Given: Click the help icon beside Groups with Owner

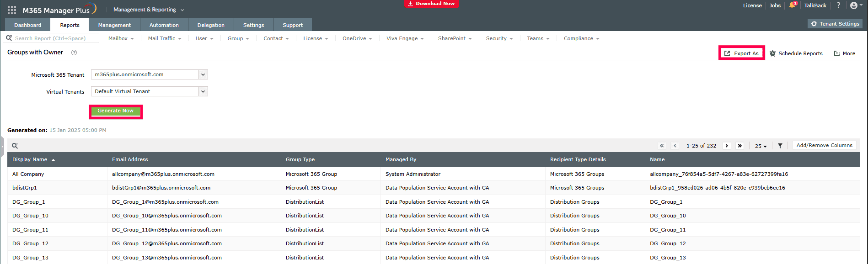Looking at the screenshot, I should [74, 53].
